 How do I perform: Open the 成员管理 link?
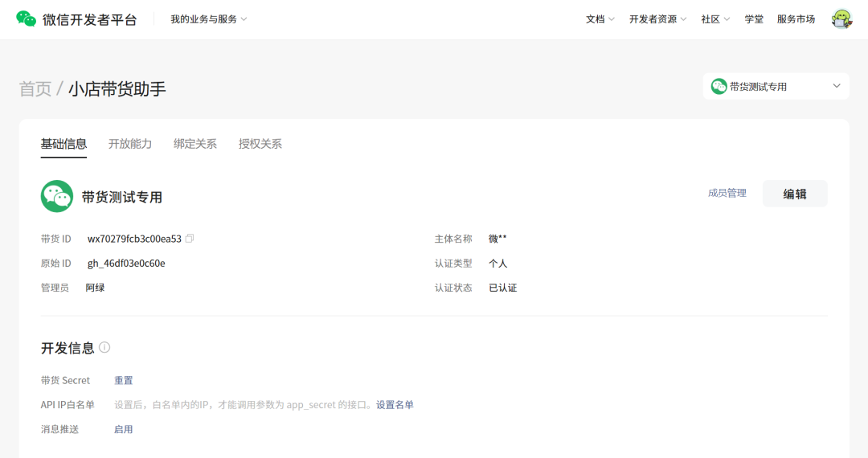click(727, 193)
